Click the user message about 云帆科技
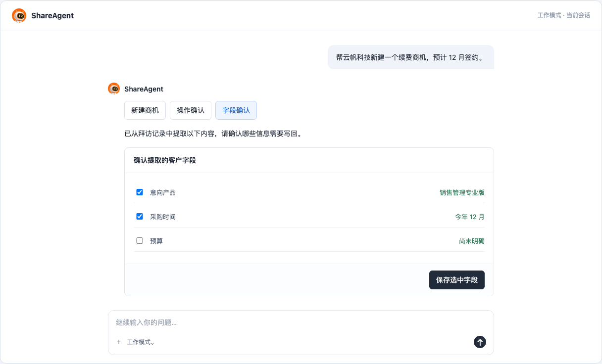Viewport: 602px width, 364px height. [411, 57]
